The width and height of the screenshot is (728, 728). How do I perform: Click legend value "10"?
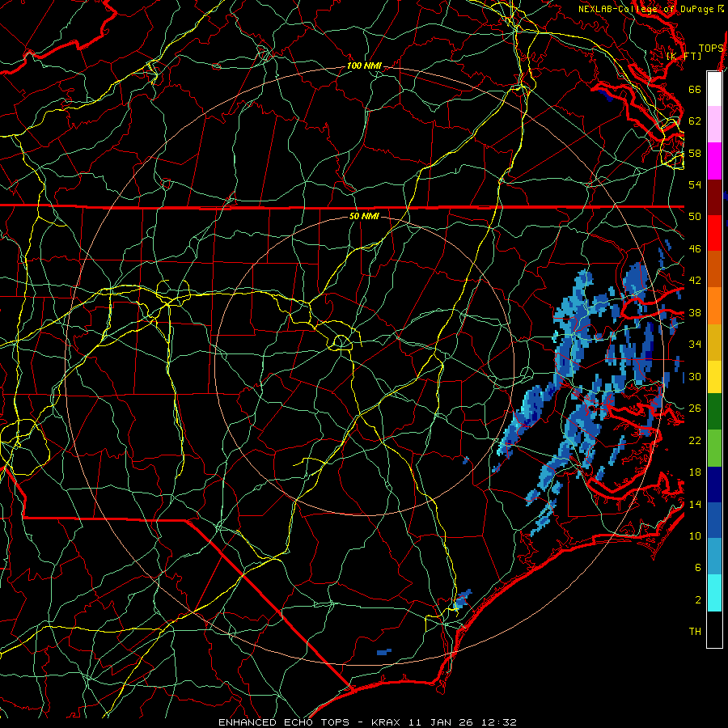[695, 535]
